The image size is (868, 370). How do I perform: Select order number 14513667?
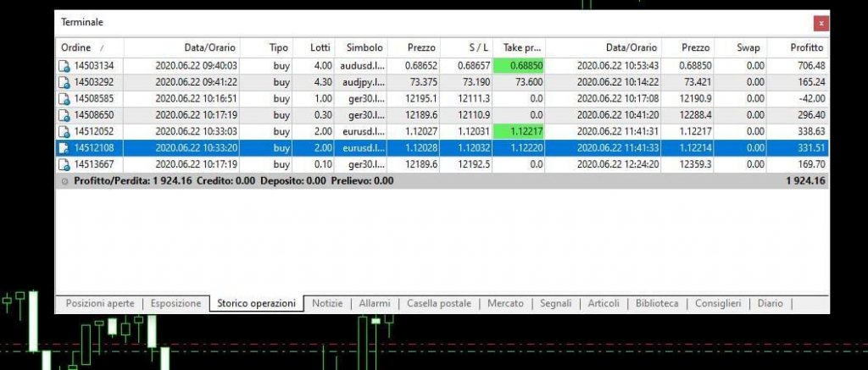coord(94,164)
